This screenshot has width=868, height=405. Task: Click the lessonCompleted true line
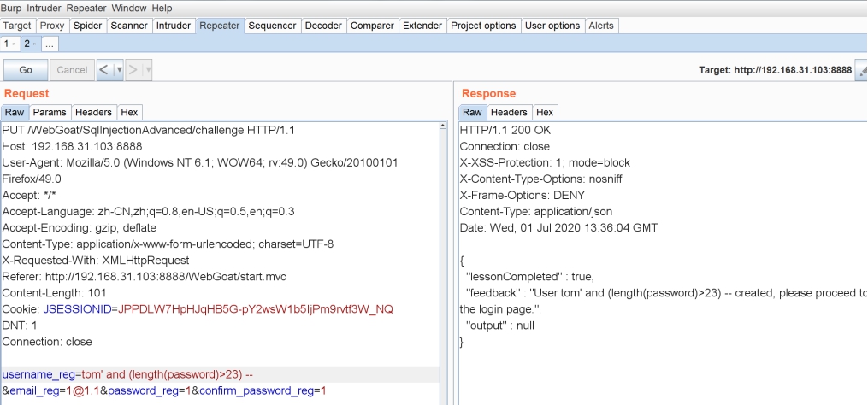point(531,277)
